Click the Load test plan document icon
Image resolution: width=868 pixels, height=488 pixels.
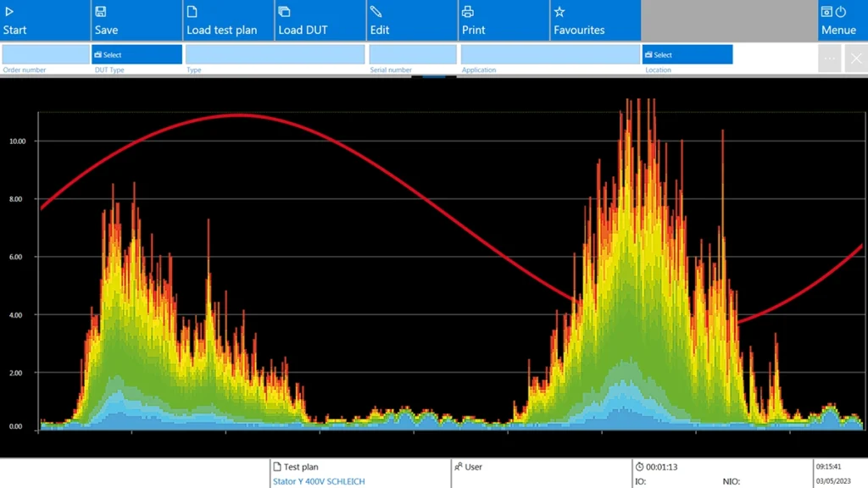coord(192,12)
